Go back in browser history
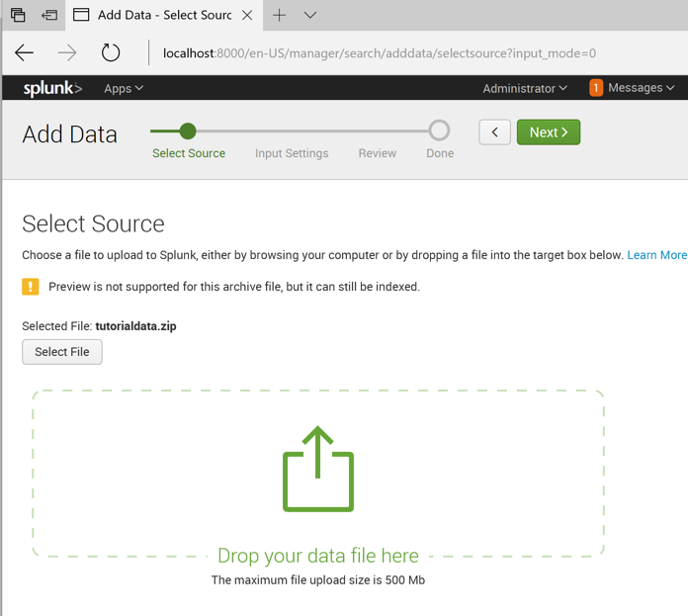This screenshot has width=688, height=616. [x=25, y=53]
